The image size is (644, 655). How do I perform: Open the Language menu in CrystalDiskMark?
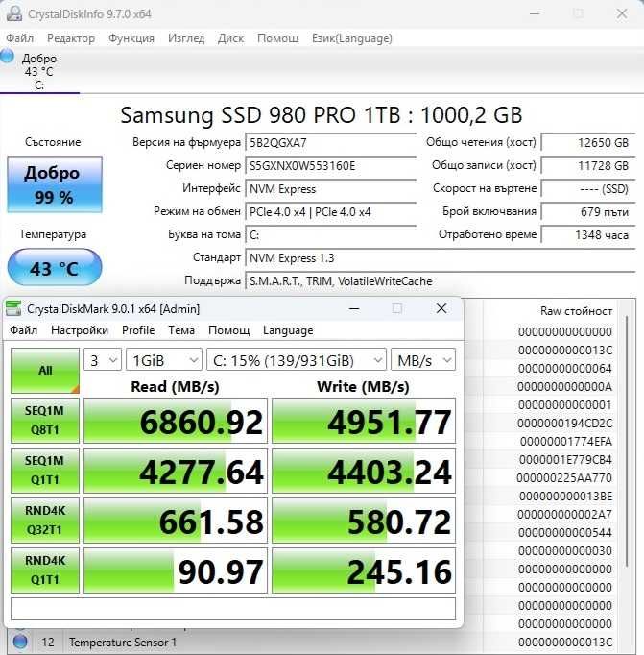pyautogui.click(x=288, y=330)
